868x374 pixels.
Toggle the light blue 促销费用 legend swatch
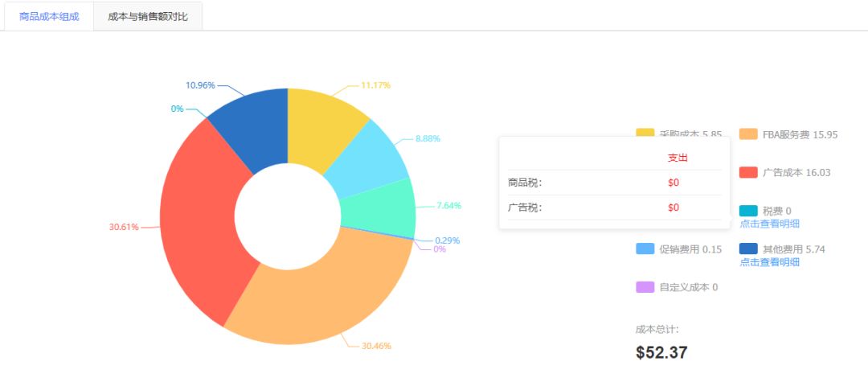645,249
